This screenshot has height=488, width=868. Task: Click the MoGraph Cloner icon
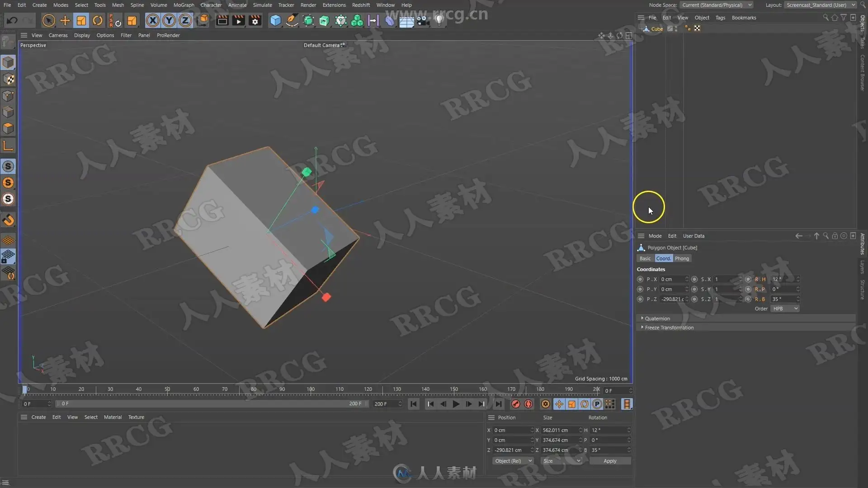[x=357, y=20]
